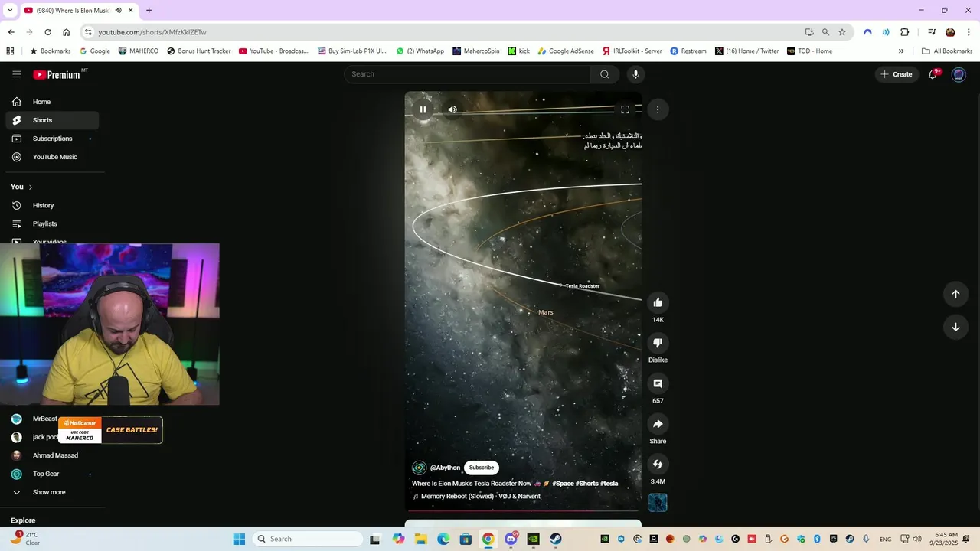The width and height of the screenshot is (980, 551).
Task: Expand the You section chevron
Action: (31, 187)
